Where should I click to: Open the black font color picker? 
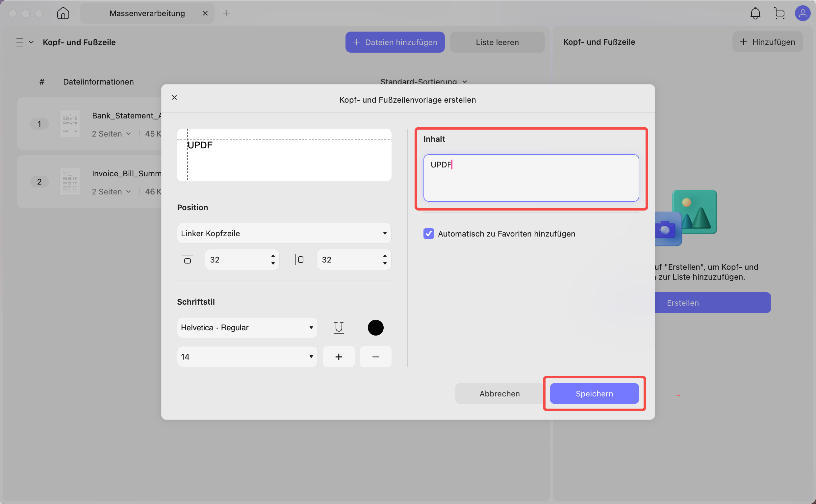(375, 328)
